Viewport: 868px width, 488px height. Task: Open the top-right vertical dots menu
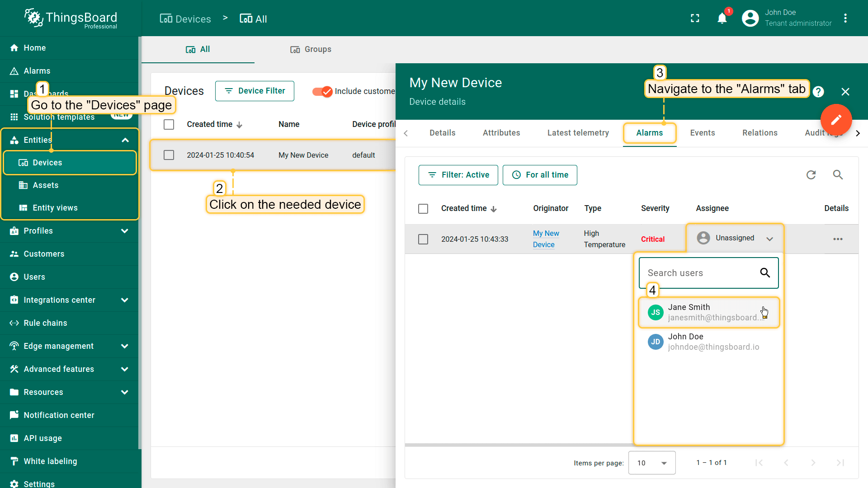[845, 19]
